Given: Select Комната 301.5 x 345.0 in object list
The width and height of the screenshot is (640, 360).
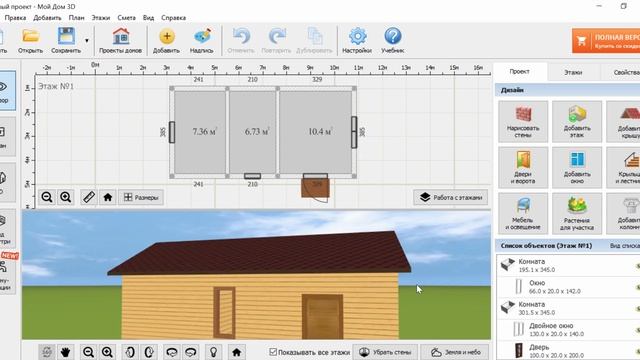Looking at the screenshot, I should coord(568,308).
